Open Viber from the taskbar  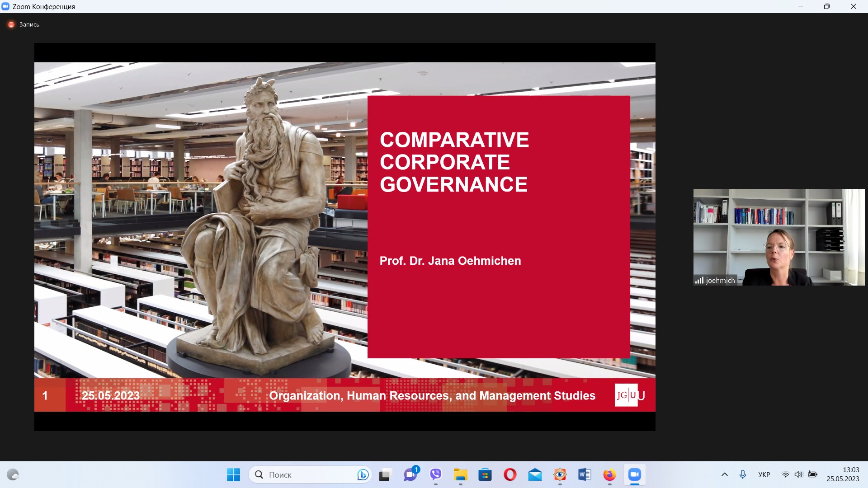435,474
